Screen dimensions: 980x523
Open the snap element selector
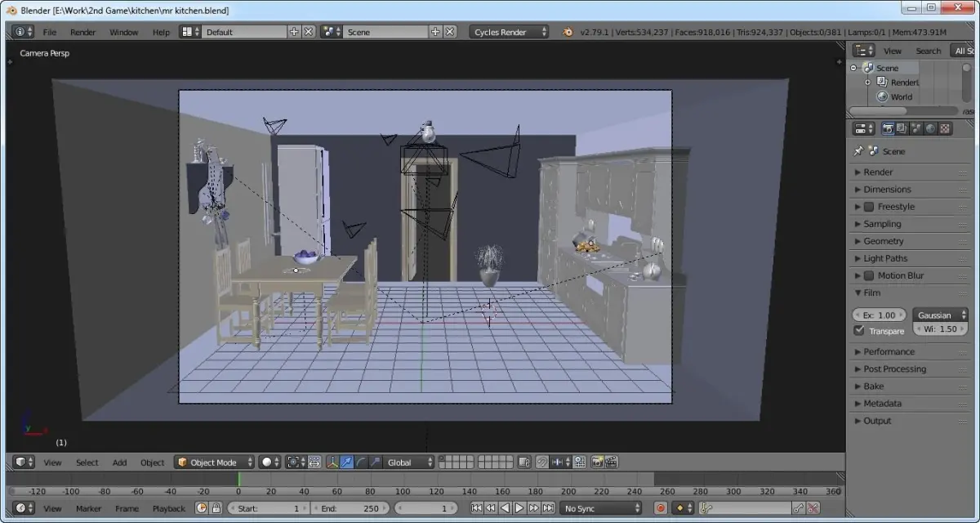click(x=561, y=463)
